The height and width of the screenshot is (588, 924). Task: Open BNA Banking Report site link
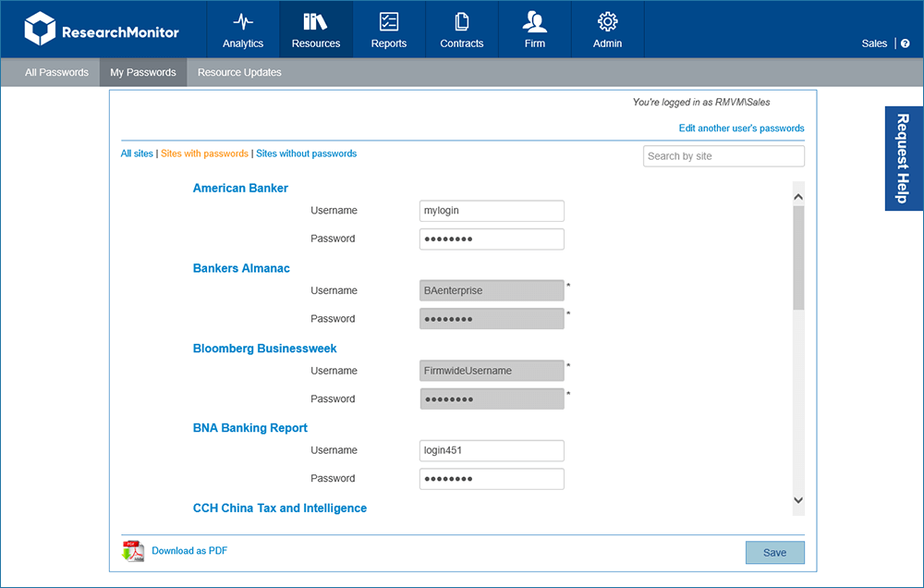(x=249, y=428)
